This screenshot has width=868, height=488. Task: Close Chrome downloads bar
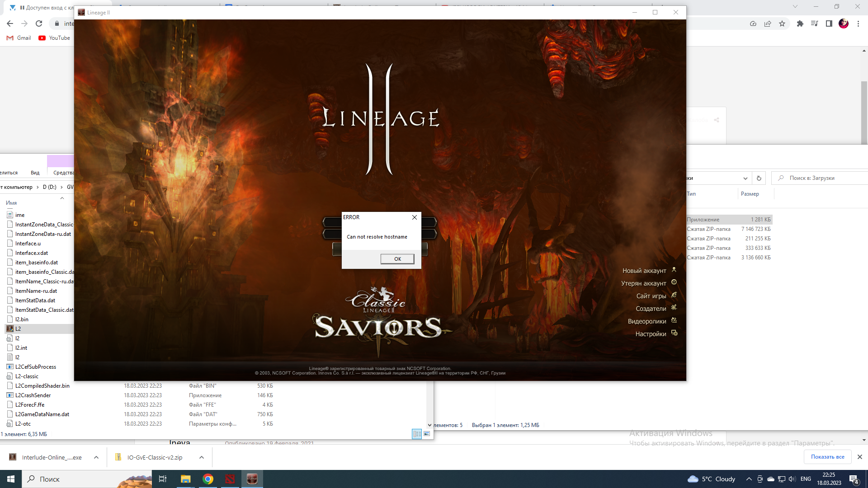860,457
